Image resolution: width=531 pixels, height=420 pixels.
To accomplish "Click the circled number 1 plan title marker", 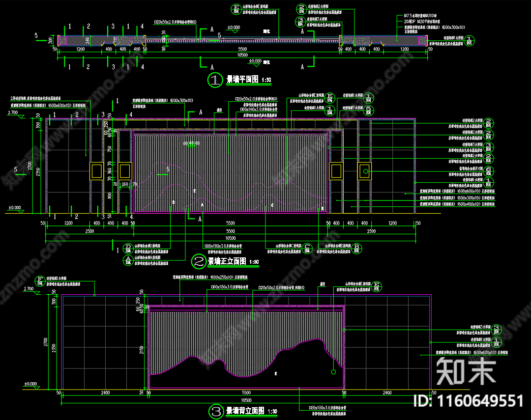I will point(215,80).
